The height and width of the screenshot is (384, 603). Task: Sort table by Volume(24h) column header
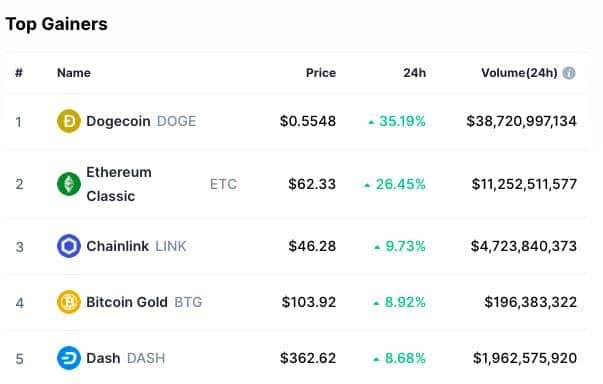coord(519,73)
